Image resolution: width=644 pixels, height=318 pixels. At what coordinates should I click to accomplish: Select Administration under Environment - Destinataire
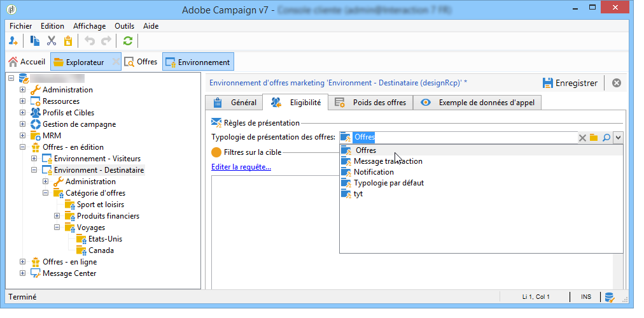coord(90,182)
